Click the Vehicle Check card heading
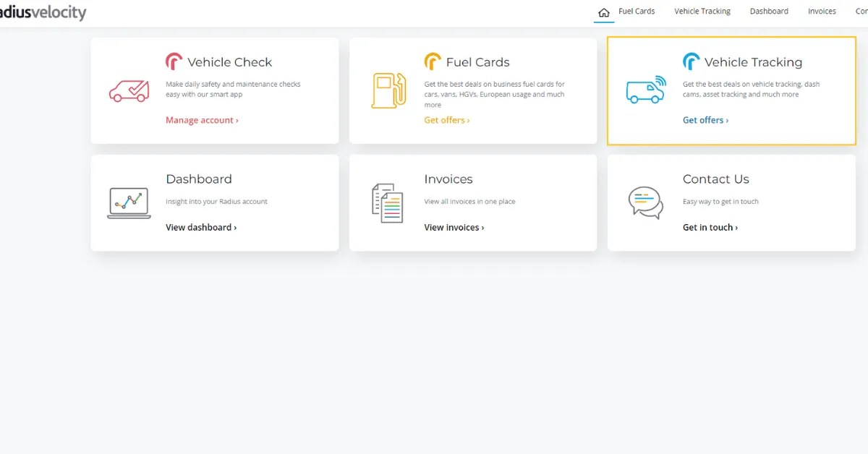 coord(229,62)
